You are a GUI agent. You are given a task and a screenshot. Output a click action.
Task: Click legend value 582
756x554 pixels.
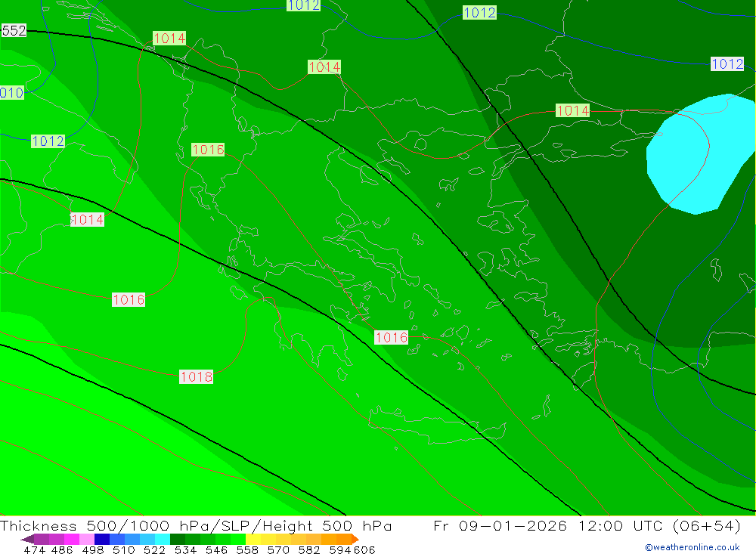308,550
